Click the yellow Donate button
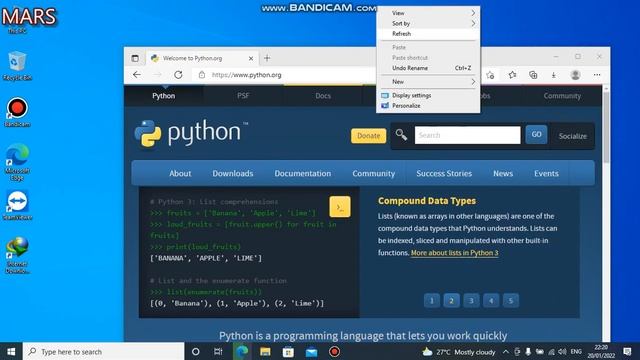Viewport: 640px width, 360px height. 369,136
